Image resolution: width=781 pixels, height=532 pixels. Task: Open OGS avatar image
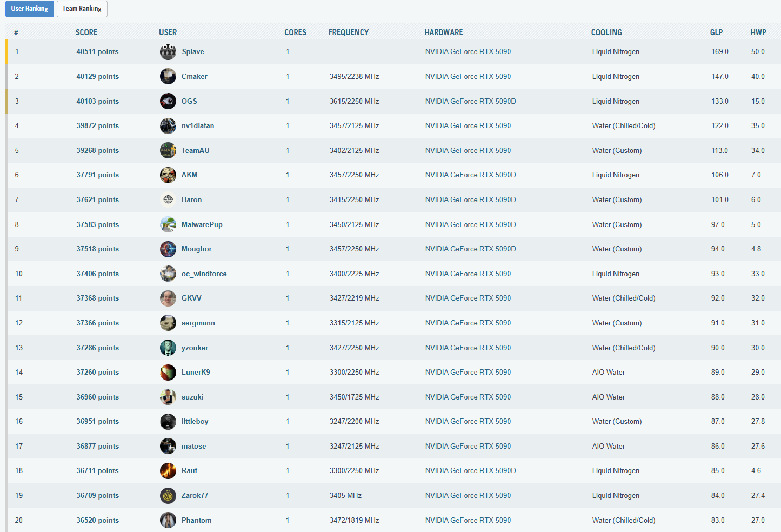click(168, 101)
